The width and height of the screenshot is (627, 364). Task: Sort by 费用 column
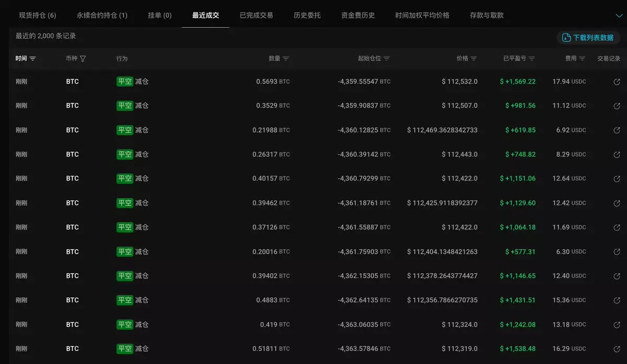coord(582,59)
